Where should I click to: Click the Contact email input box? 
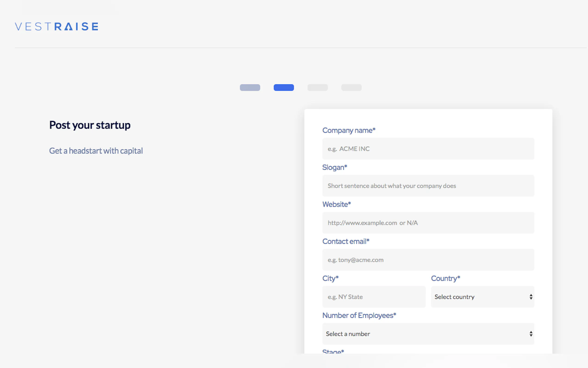428,260
